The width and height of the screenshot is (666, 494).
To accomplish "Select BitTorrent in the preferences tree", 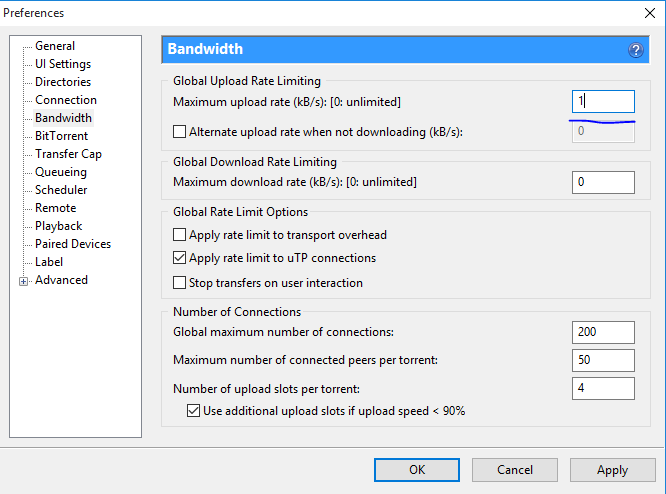I will tap(61, 136).
